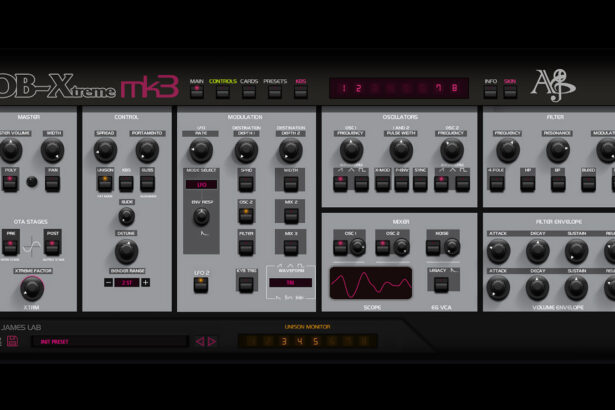Click the Master WIDTH knob
This screenshot has height=410, width=615.
point(53,151)
